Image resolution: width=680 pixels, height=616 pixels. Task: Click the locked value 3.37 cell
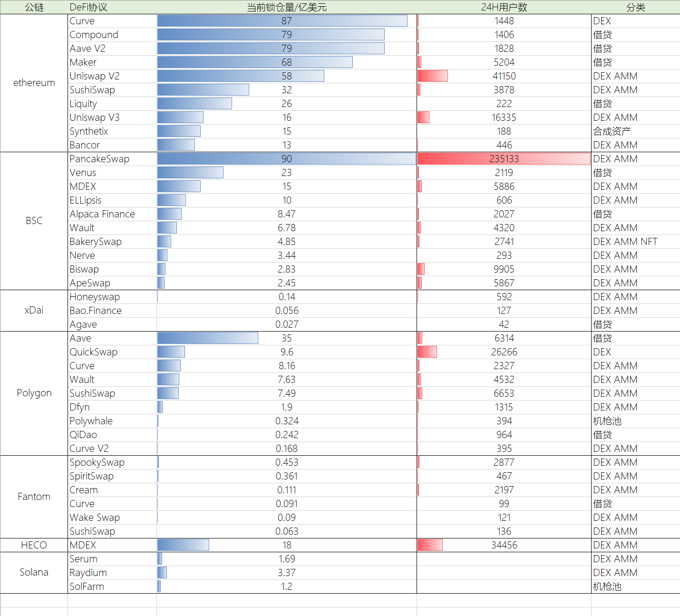pos(287,573)
